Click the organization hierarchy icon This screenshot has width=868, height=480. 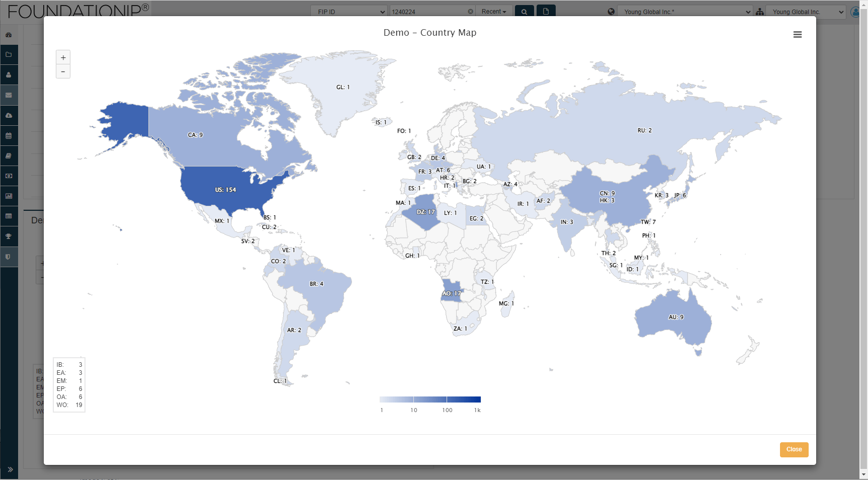(x=759, y=12)
